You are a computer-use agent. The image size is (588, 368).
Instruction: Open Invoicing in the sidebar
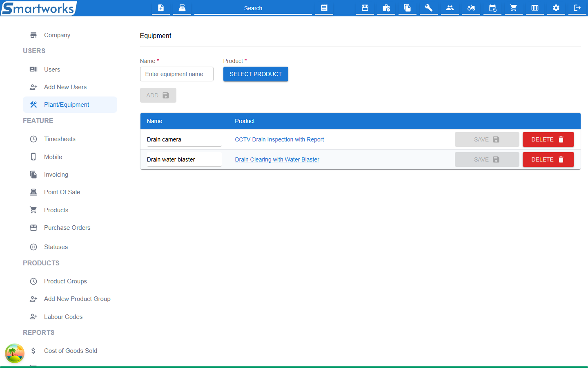tap(70, 175)
